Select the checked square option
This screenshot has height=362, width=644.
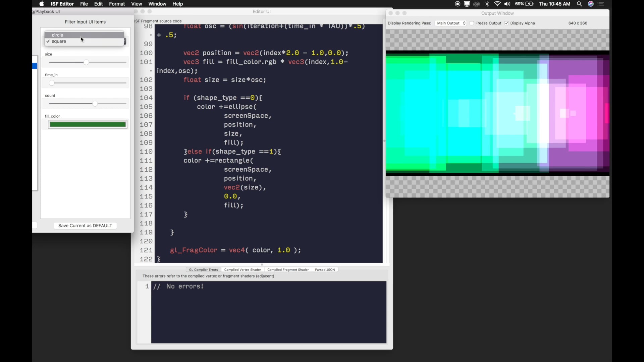[x=59, y=41]
